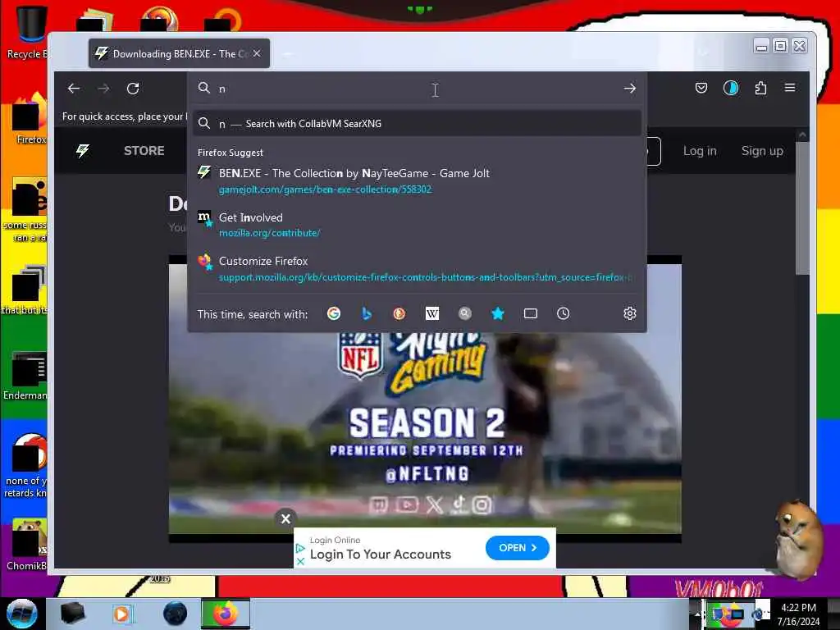This screenshot has height=630, width=840.
Task: Click Firefox icon in the taskbar
Action: [226, 614]
